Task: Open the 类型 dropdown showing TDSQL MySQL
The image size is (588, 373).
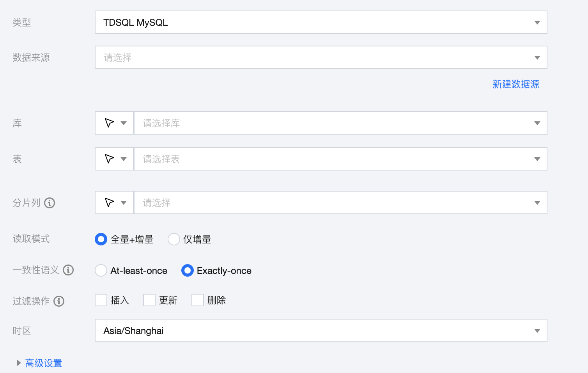Action: tap(321, 23)
